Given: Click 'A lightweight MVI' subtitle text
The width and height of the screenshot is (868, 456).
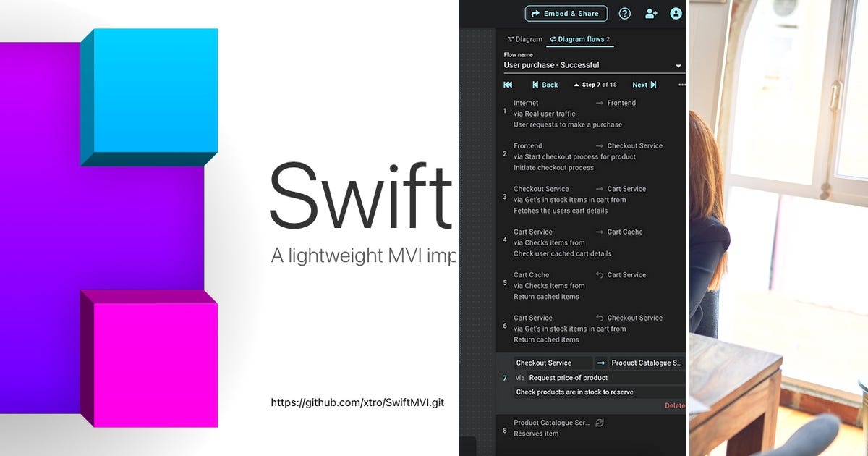Looking at the screenshot, I should pos(362,256).
